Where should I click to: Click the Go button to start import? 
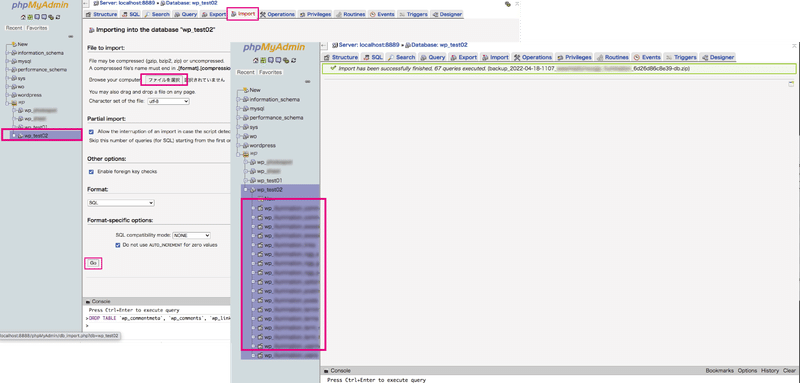93,263
